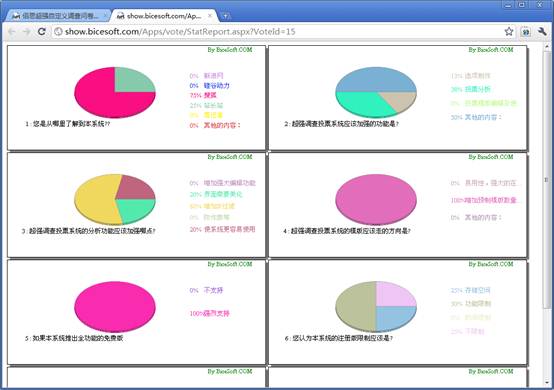
Task: Open the wrench settings menu
Action: (542, 31)
